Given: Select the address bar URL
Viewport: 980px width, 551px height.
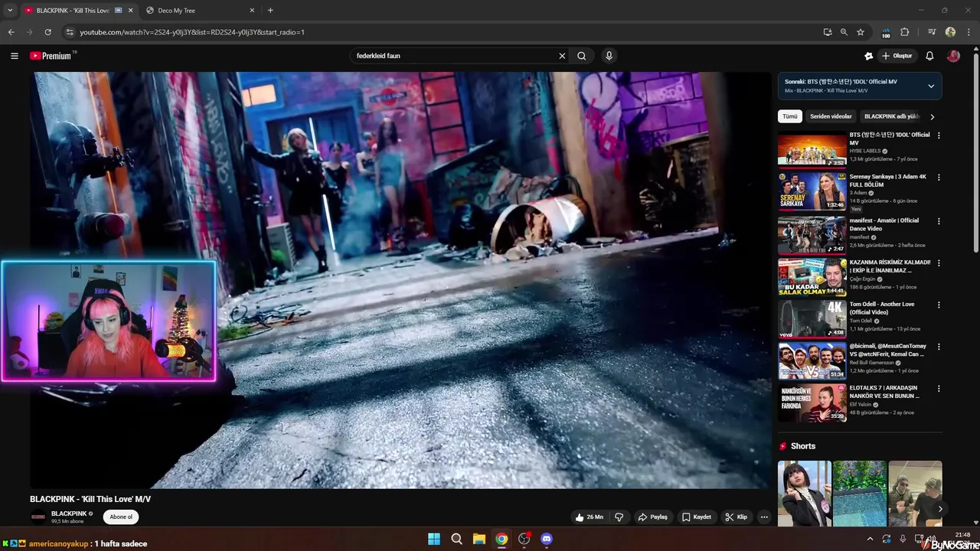Looking at the screenshot, I should coord(192,32).
